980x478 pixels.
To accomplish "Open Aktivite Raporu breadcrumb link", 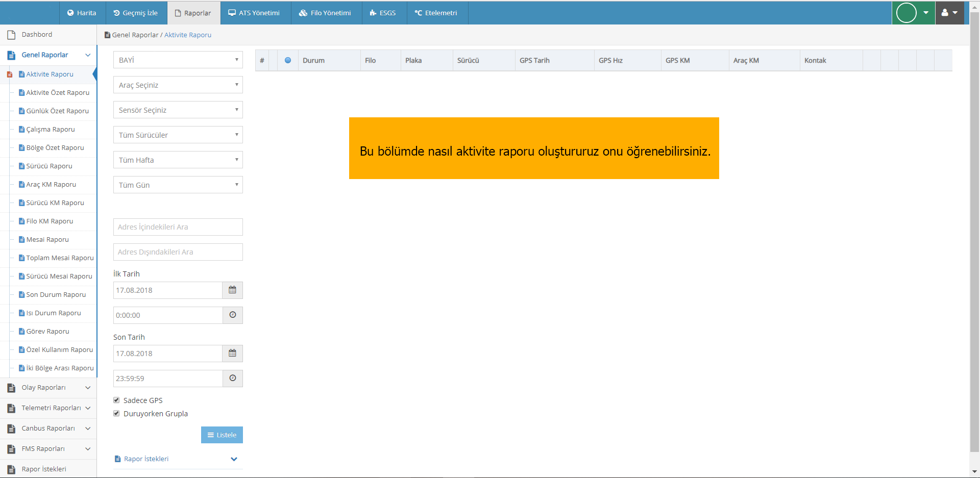I will (x=188, y=35).
